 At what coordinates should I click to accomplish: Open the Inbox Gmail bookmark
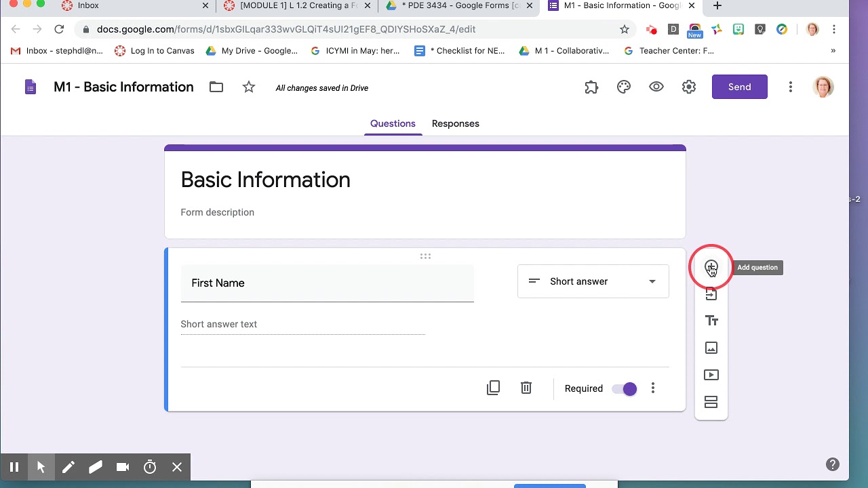pyautogui.click(x=57, y=51)
